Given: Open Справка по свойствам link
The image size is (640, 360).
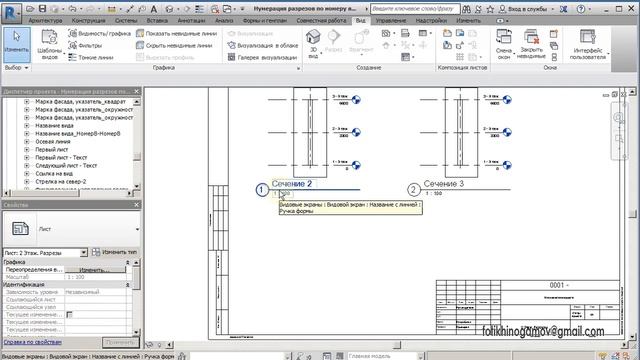Looking at the screenshot, I should [33, 342].
